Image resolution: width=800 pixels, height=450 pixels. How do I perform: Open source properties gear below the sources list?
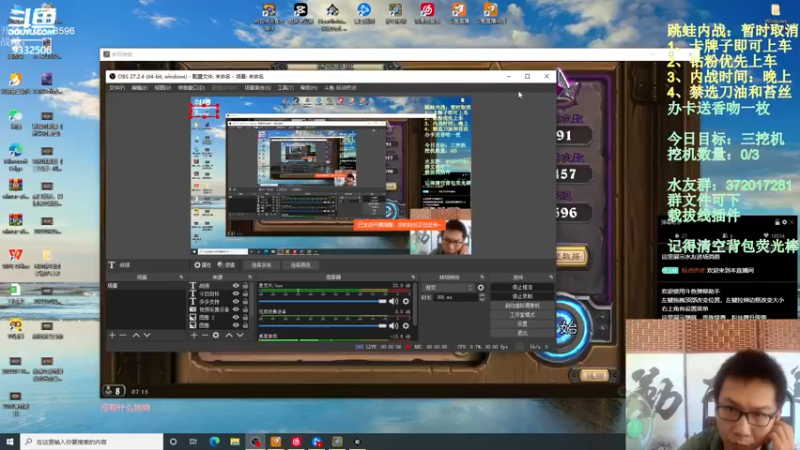tap(216, 335)
